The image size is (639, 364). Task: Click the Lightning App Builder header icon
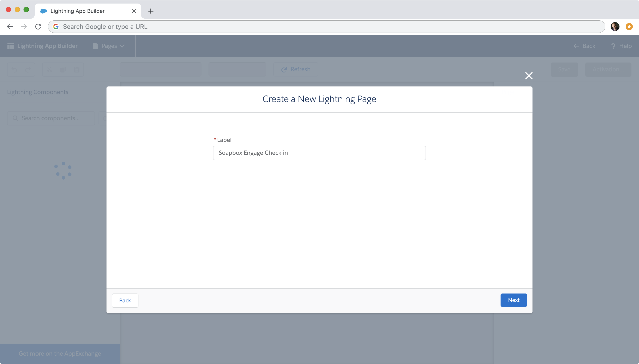pos(10,46)
